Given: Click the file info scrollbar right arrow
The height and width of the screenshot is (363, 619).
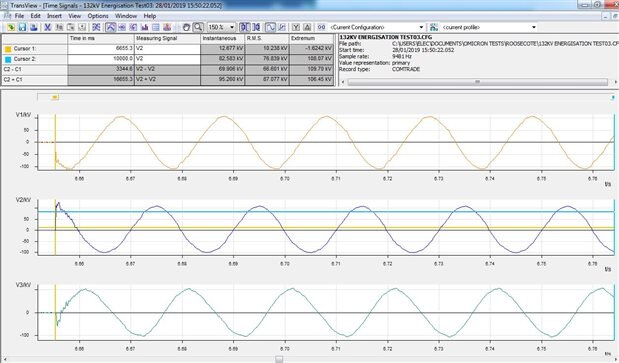Looking at the screenshot, I should [x=615, y=82].
